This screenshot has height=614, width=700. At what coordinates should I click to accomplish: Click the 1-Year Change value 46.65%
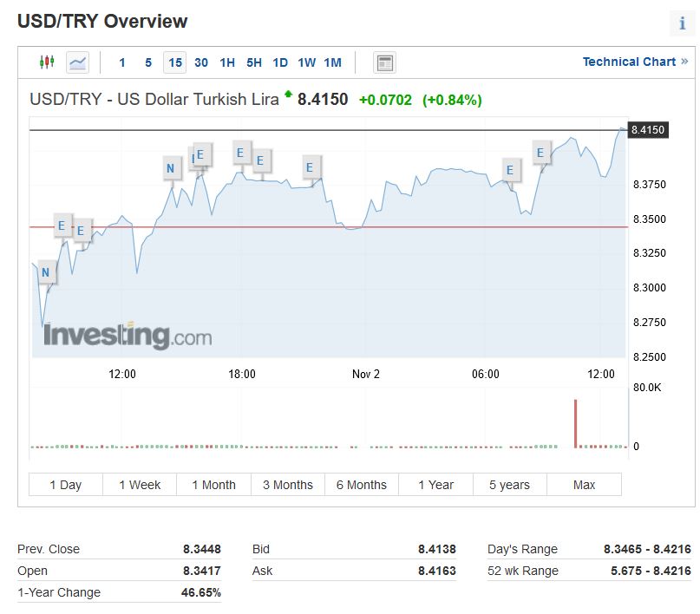201,592
